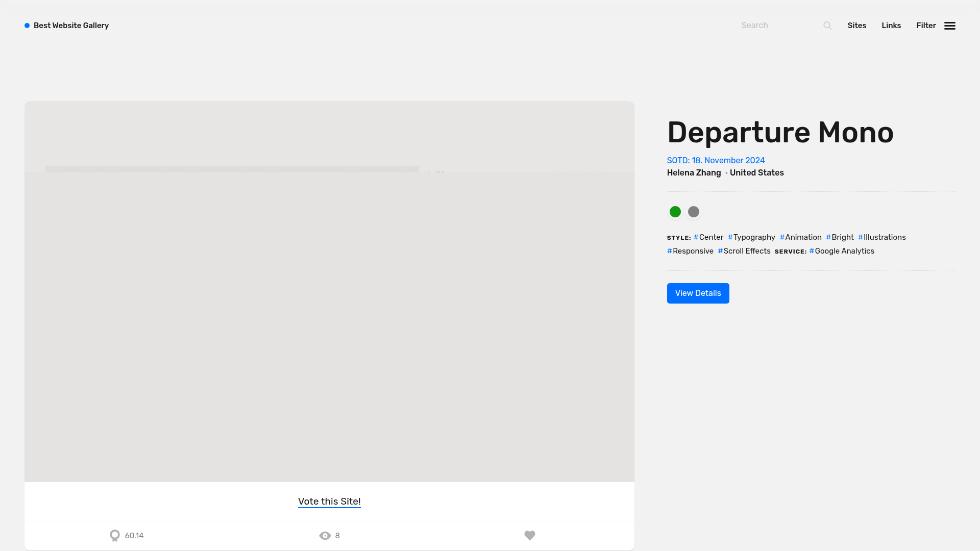Click the award ribbon score icon
Viewport: 980px width, 551px height.
coord(115,536)
